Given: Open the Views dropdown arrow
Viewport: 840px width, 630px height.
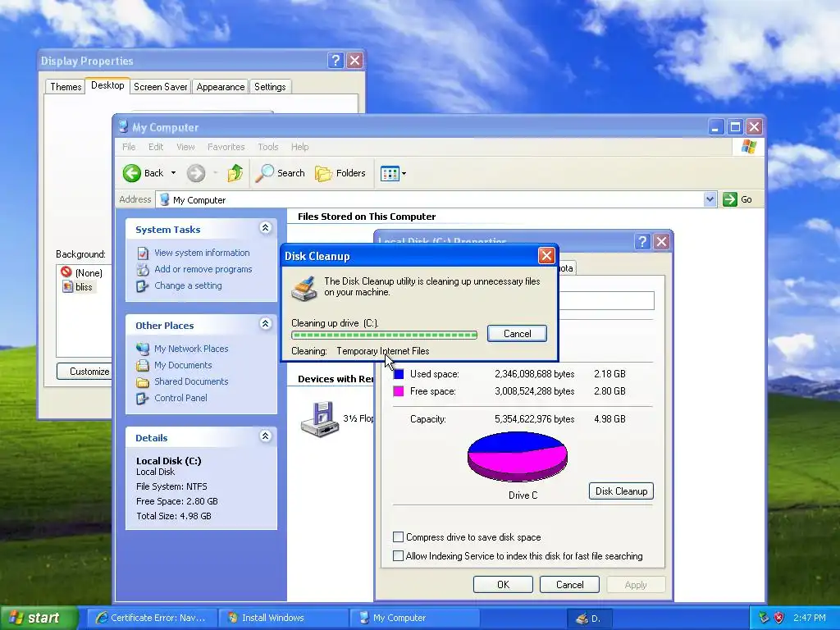Looking at the screenshot, I should pyautogui.click(x=404, y=174).
